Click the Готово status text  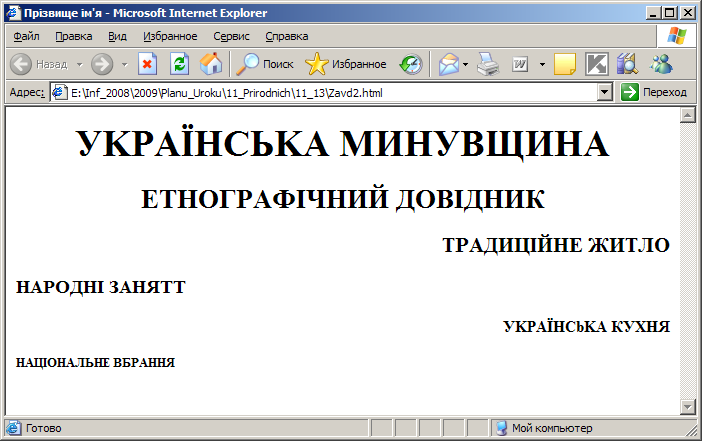coord(43,428)
